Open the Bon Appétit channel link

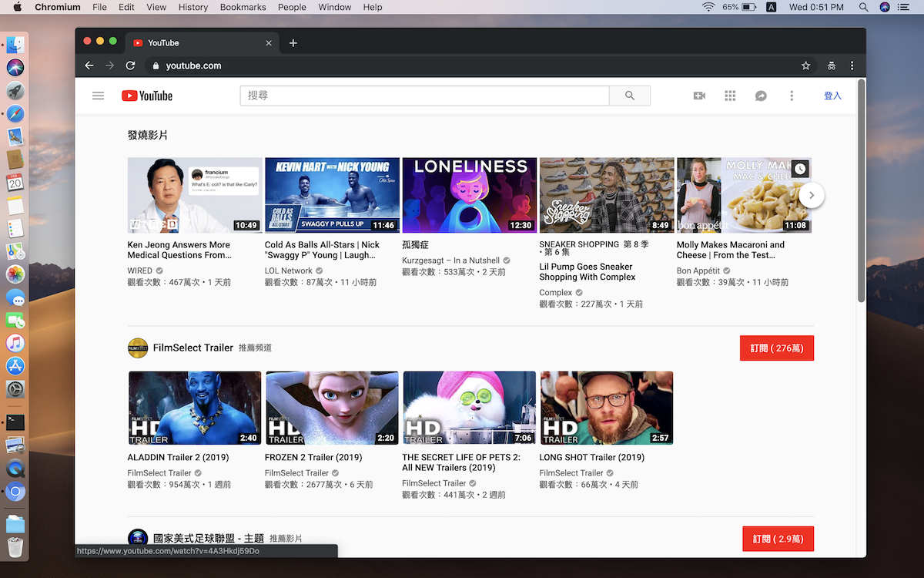[x=698, y=271]
